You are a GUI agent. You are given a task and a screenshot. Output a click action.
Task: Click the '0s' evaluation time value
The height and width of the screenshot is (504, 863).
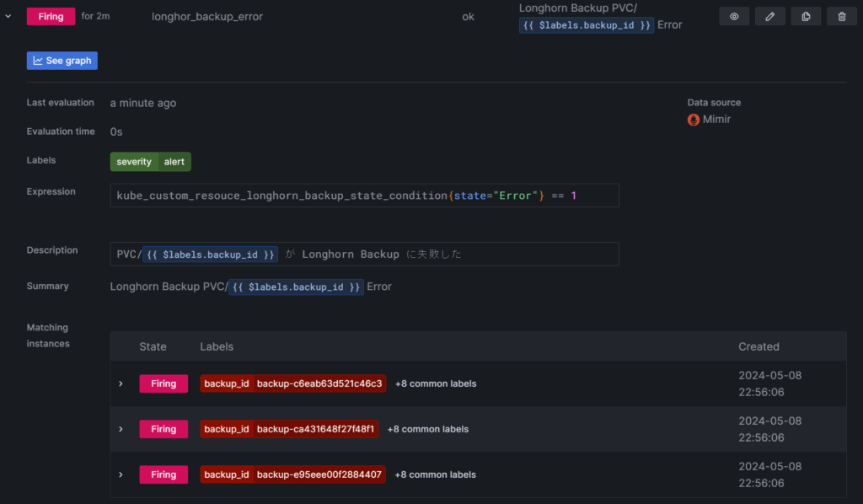[116, 131]
